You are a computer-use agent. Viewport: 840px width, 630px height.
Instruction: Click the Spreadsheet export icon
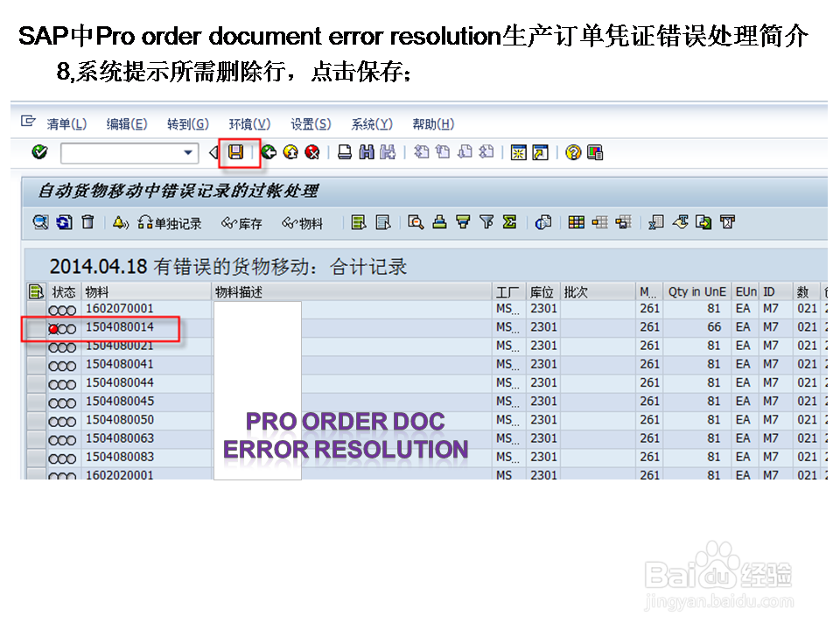point(656,221)
